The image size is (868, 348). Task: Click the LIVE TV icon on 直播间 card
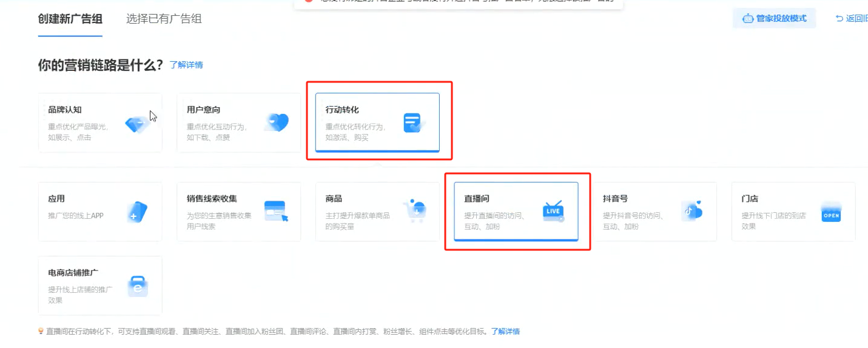pyautogui.click(x=553, y=211)
